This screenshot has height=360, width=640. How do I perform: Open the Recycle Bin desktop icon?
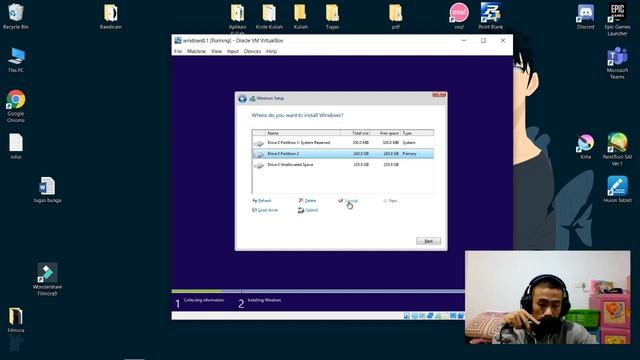(x=16, y=16)
